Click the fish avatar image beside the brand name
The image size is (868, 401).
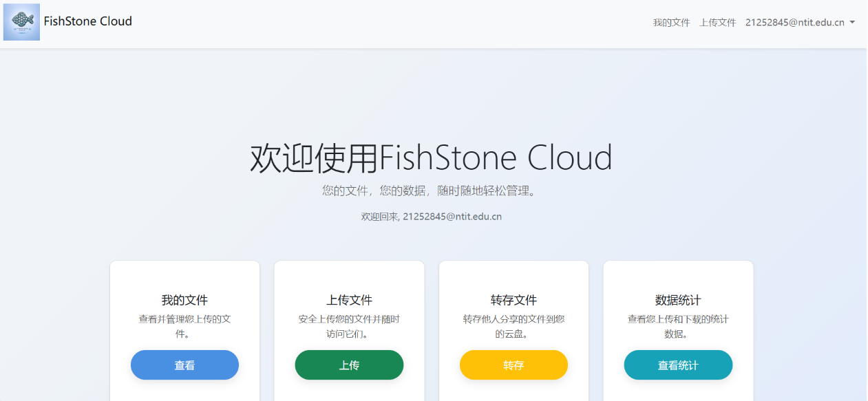click(21, 21)
